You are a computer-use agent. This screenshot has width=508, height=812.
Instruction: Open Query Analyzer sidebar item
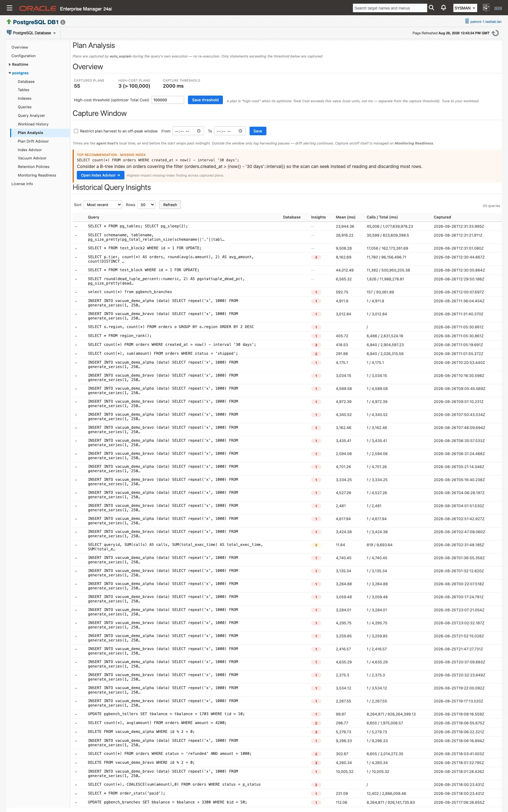31,116
